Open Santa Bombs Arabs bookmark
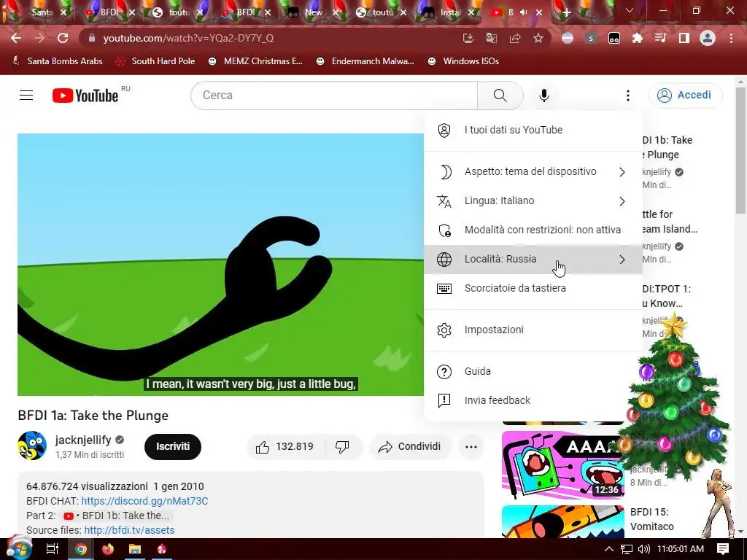This screenshot has height=560, width=747. click(x=57, y=61)
